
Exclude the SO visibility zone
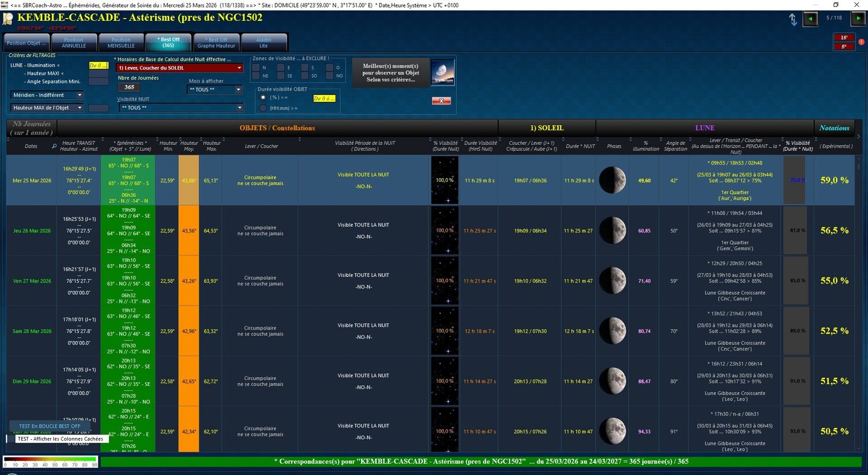coord(305,76)
